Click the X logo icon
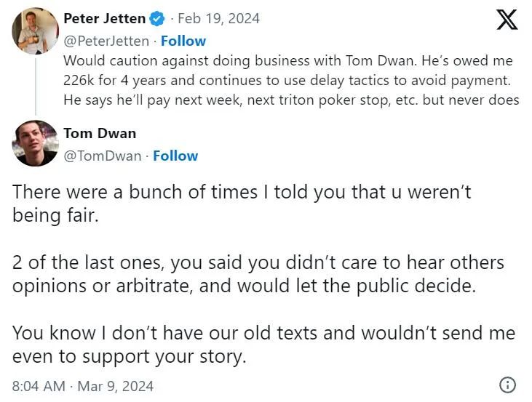 click(507, 20)
